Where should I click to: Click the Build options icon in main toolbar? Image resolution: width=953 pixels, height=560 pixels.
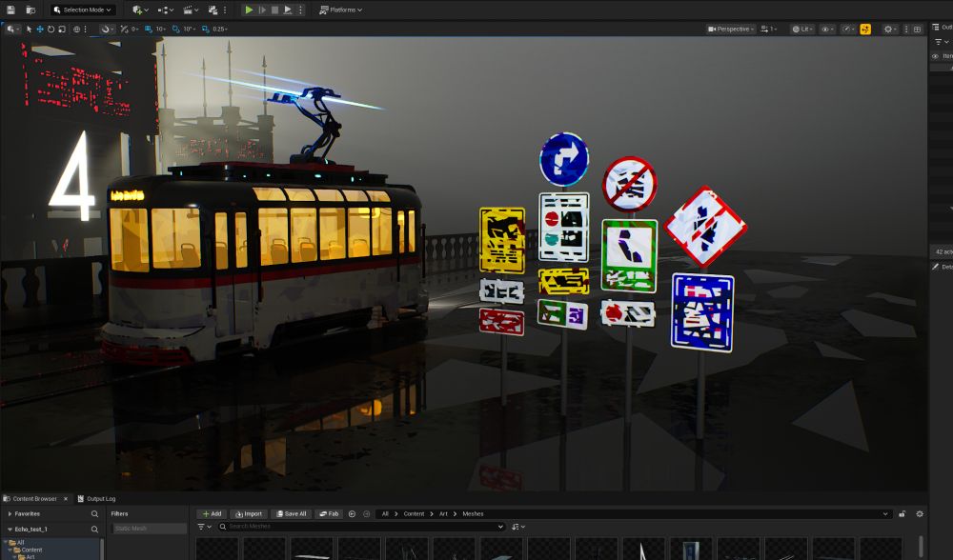[213, 10]
